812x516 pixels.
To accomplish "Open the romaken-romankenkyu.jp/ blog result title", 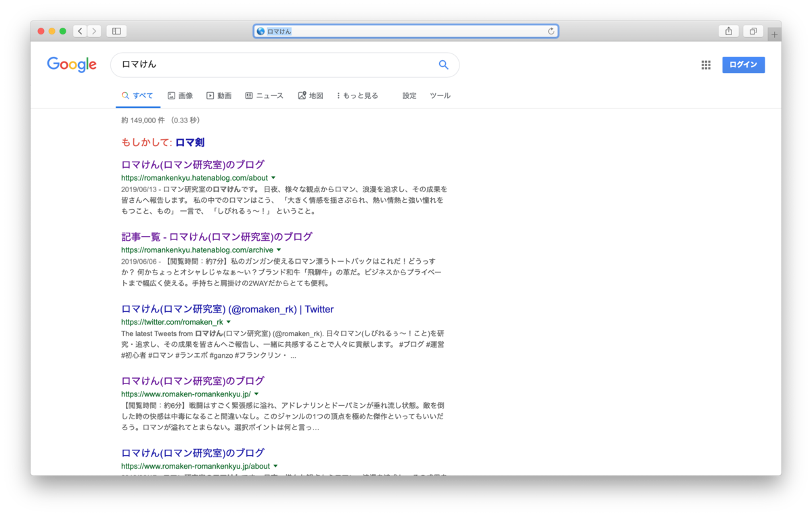I will click(x=193, y=381).
